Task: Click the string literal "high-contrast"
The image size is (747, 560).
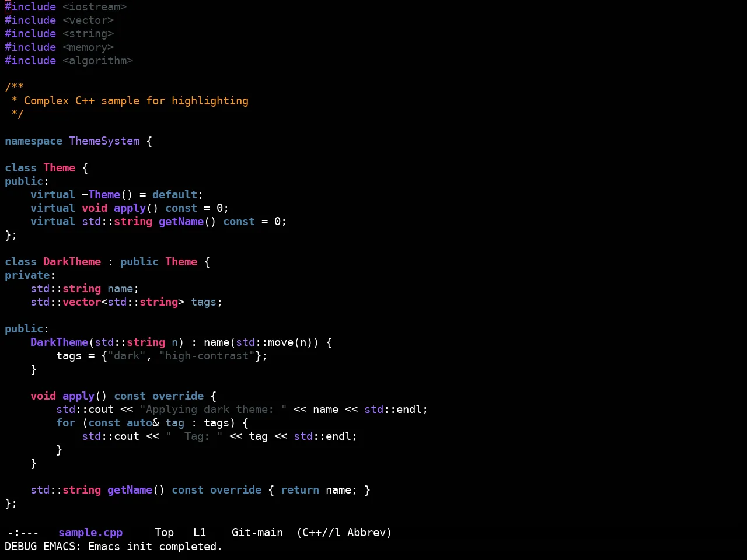Action: click(207, 356)
